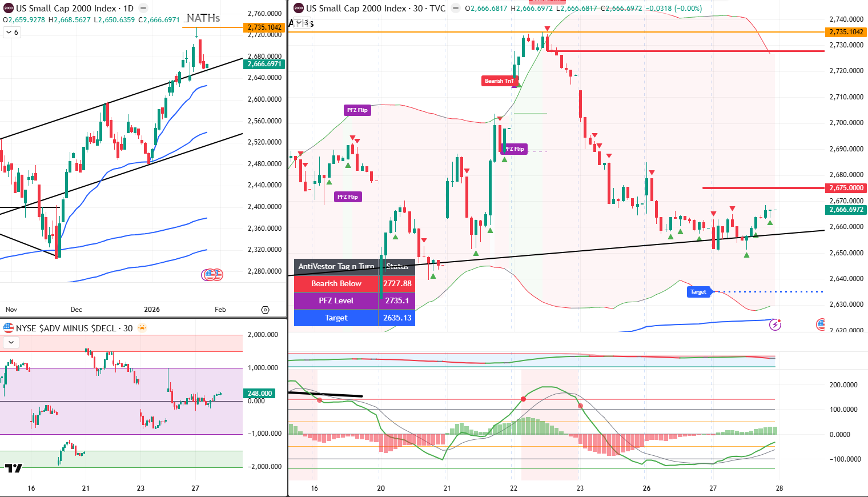
Task: Click the NYSE flag icon on the breadth chart
Action: (9, 327)
